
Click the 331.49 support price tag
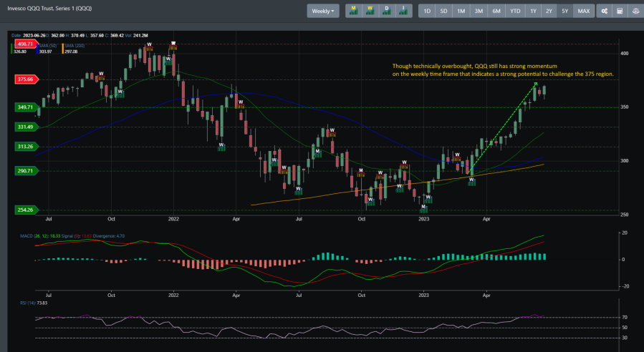tap(27, 127)
